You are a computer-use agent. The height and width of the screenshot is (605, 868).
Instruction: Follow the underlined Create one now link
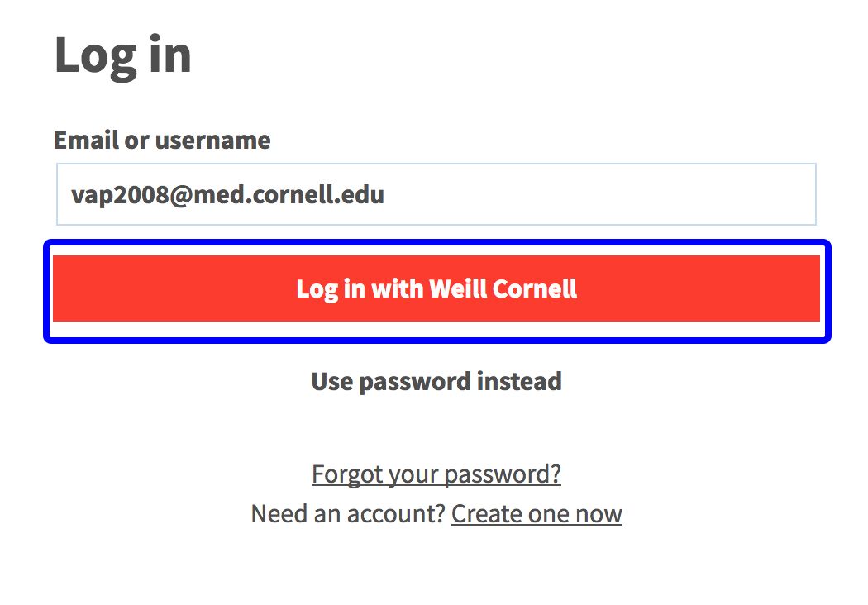(x=537, y=513)
